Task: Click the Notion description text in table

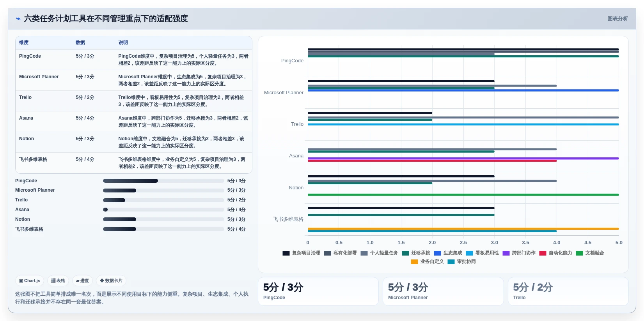Action: coord(181,142)
